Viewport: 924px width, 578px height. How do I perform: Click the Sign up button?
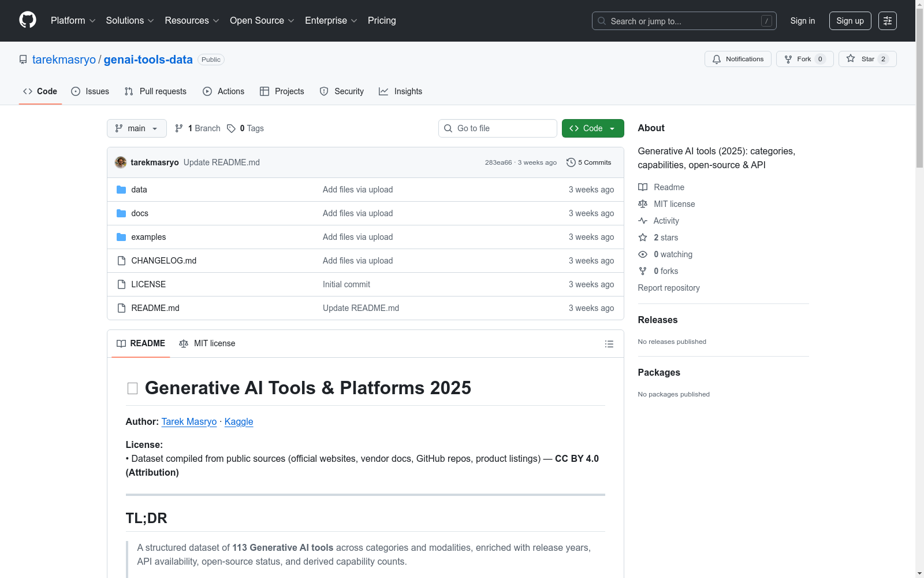850,21
